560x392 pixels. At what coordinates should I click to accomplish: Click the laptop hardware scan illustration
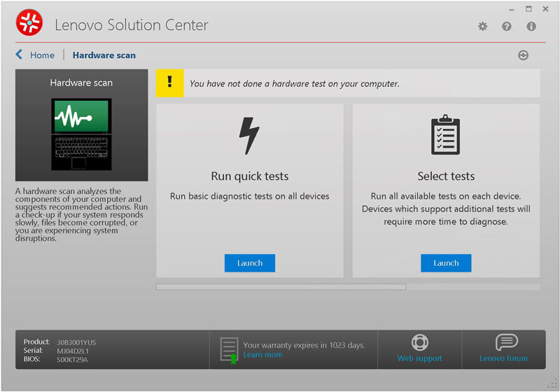click(x=81, y=134)
